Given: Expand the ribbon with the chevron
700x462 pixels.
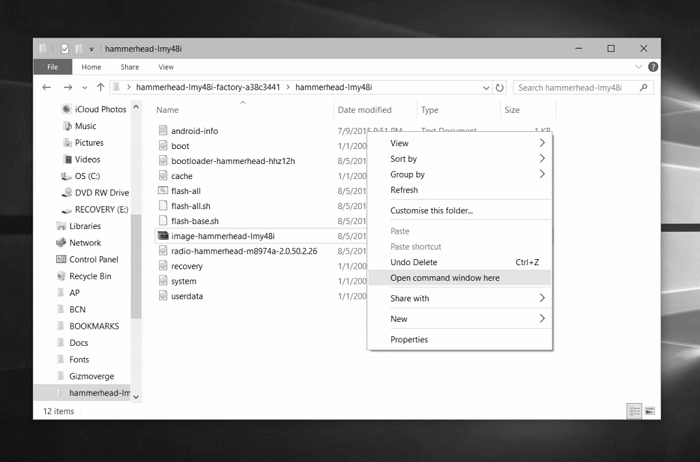Looking at the screenshot, I should click(x=640, y=67).
